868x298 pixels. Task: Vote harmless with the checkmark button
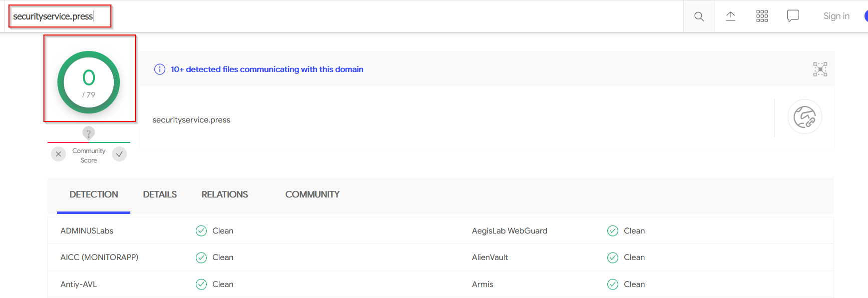point(119,154)
